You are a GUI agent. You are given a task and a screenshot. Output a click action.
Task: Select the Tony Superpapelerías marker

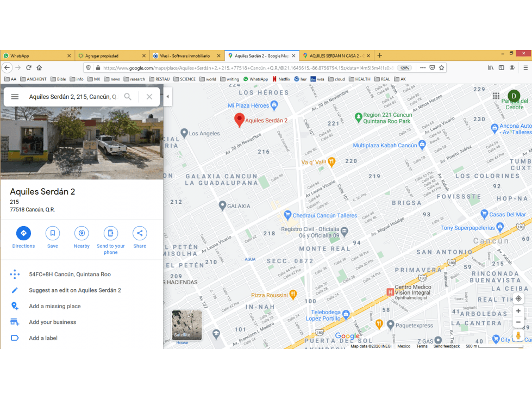click(x=500, y=227)
